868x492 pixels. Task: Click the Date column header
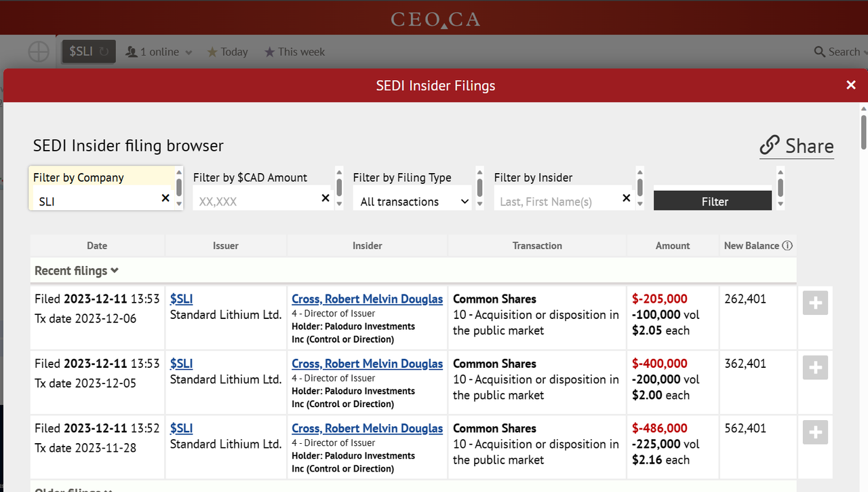coord(97,246)
